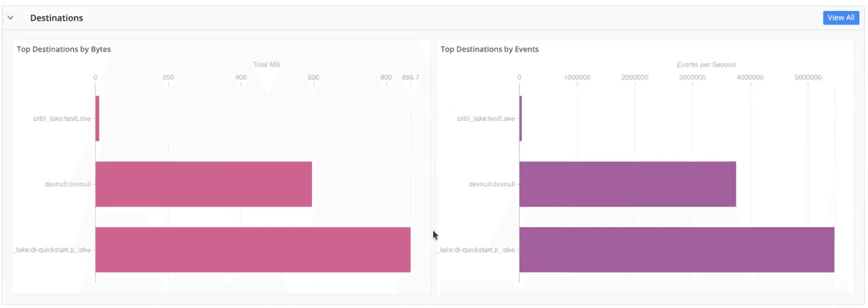The height and width of the screenshot is (308, 868).
Task: Select the Top Destinations by Bytes title
Action: coord(63,49)
